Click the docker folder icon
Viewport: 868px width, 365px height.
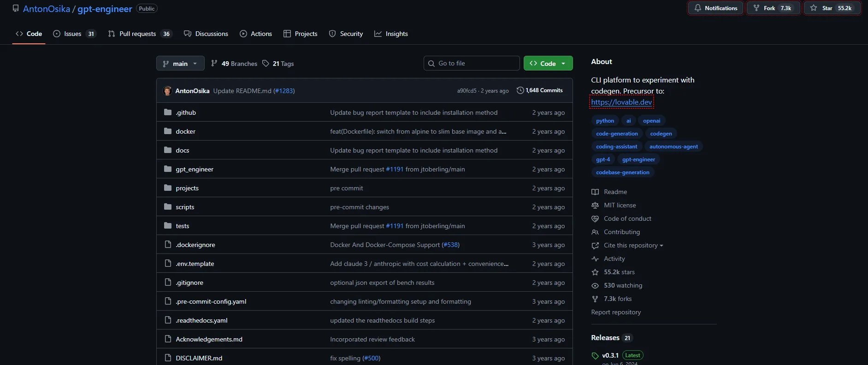[x=168, y=131]
